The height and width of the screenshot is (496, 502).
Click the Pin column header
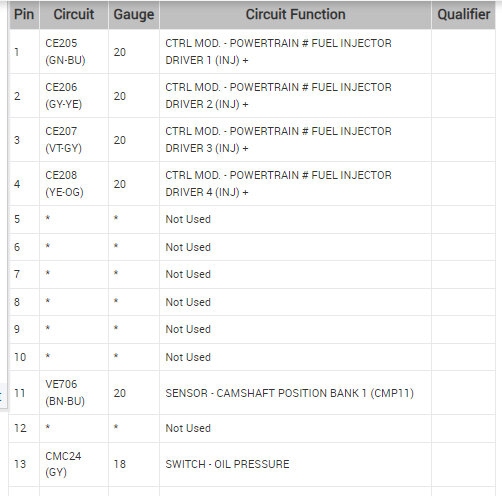click(x=24, y=15)
